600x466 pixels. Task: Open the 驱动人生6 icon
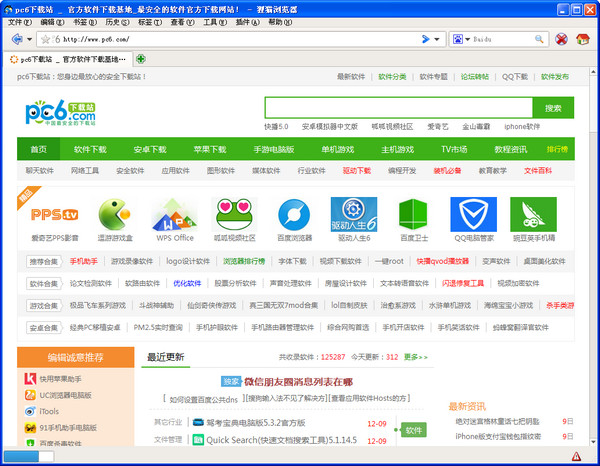coord(354,214)
